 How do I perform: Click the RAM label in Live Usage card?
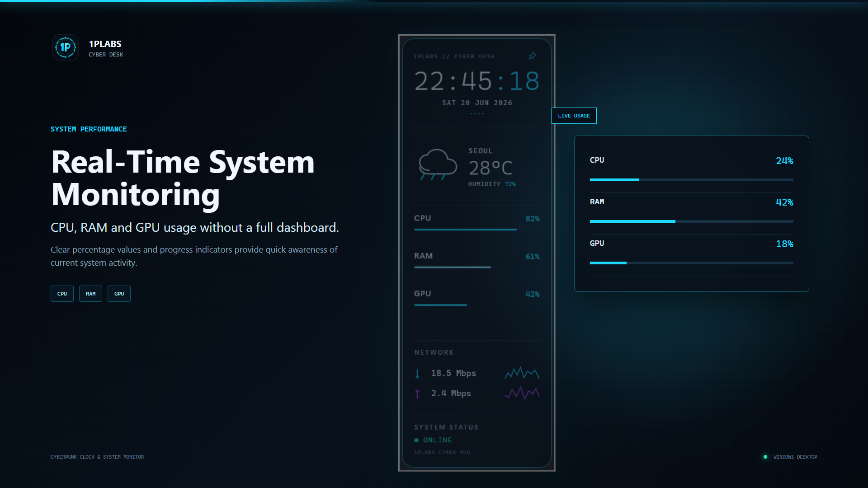click(x=597, y=202)
